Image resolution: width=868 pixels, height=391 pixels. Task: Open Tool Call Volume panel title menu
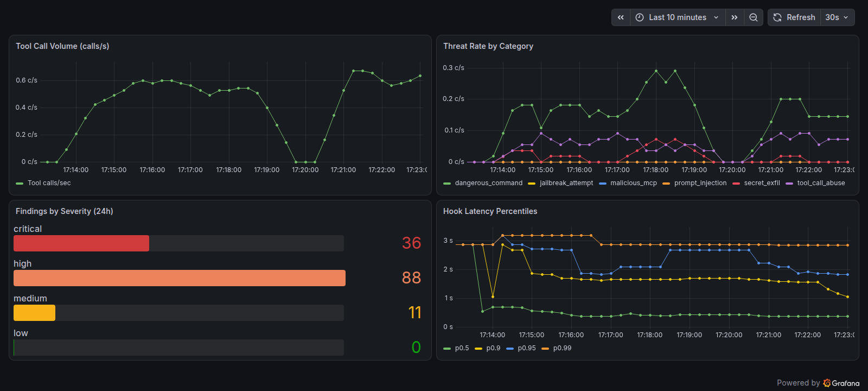point(62,46)
